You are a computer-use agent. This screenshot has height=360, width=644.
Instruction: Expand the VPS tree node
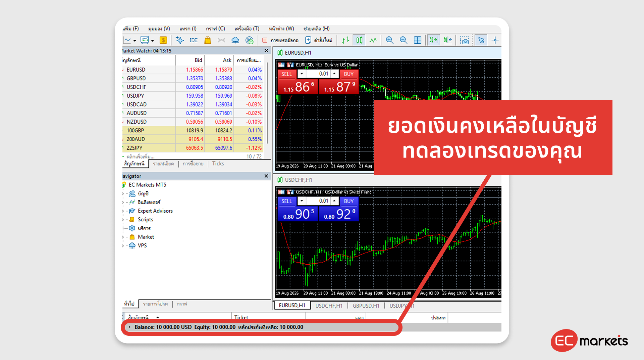pyautogui.click(x=123, y=246)
